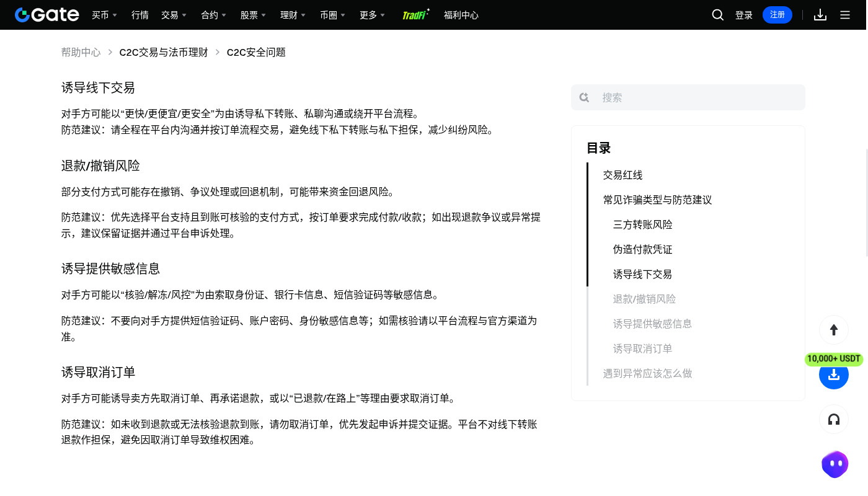Open the headset customer support icon

tap(834, 420)
